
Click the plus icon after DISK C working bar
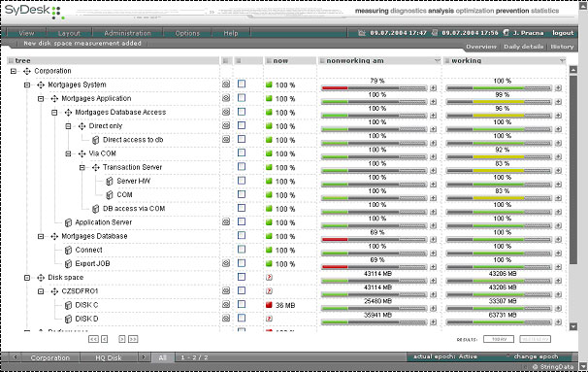pos(558,309)
